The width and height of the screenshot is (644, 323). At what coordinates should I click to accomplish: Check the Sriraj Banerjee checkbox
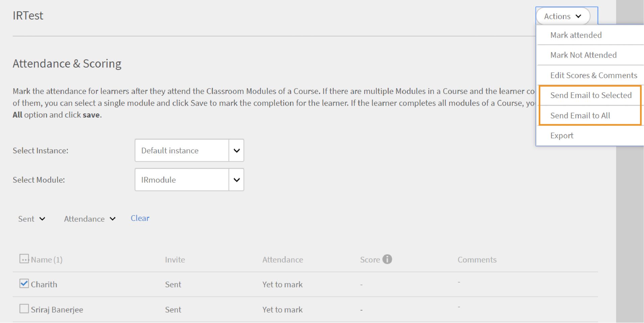[24, 309]
